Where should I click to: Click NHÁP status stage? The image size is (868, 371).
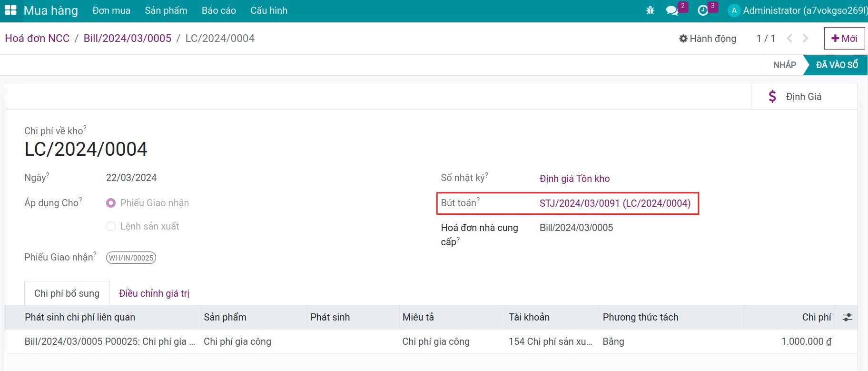click(785, 65)
